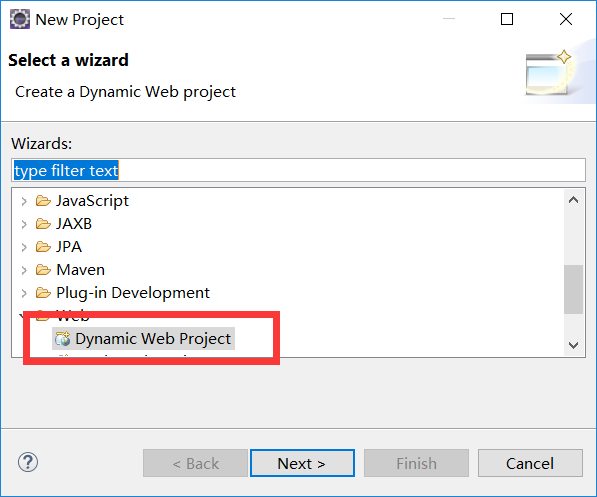597x497 pixels.
Task: Click the Dynamic Web Project globe icon
Action: coord(63,339)
